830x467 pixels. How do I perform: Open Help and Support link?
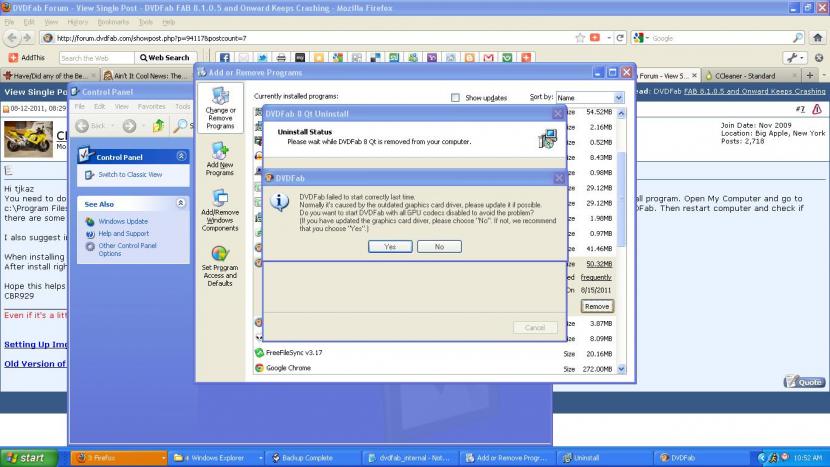pyautogui.click(x=123, y=234)
